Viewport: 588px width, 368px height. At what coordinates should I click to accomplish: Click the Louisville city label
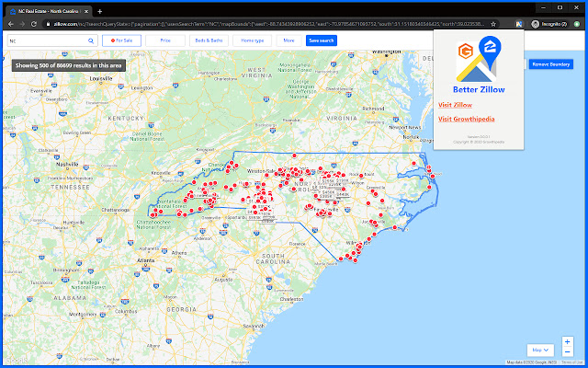101,79
